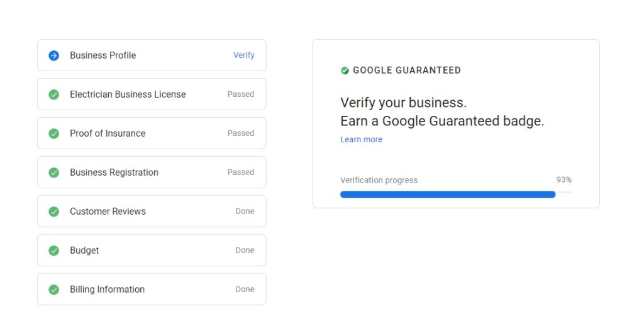Click the Done status next to Budget
Screen dimensions: 644x335
point(245,251)
